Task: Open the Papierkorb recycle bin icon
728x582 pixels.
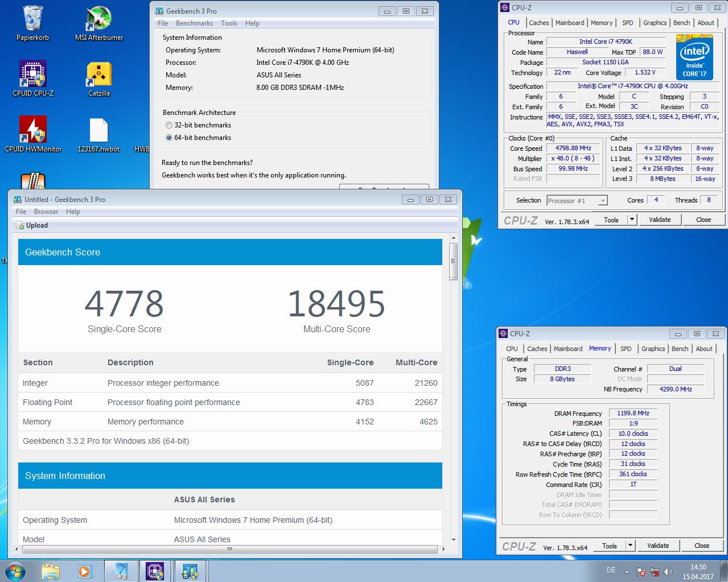Action: (x=33, y=24)
